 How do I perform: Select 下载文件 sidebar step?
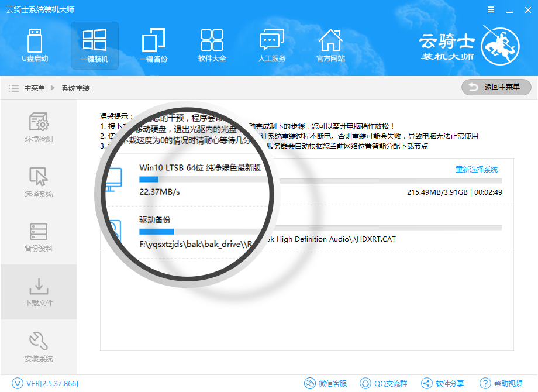pos(39,291)
